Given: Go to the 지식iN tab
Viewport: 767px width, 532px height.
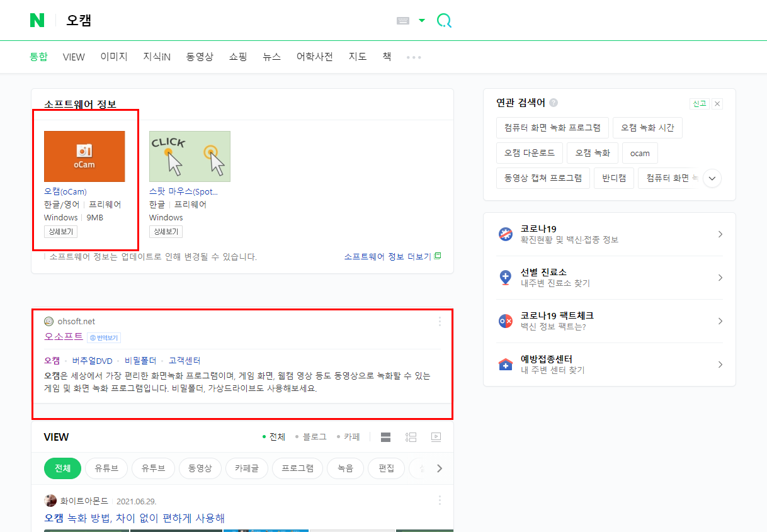Looking at the screenshot, I should (157, 57).
